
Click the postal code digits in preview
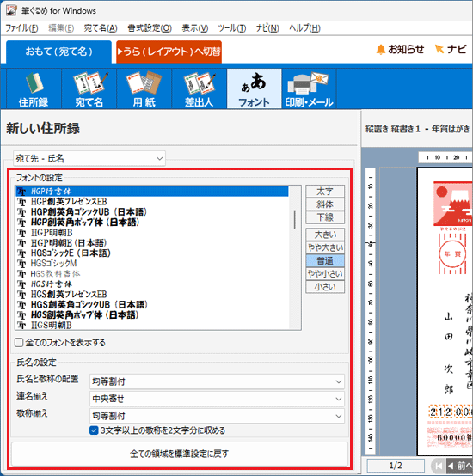451,412
